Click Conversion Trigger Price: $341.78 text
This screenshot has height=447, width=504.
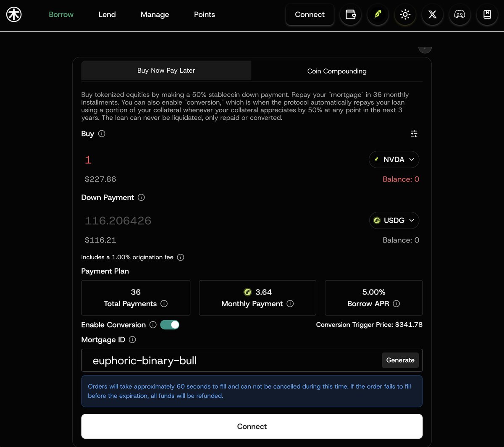(369, 325)
